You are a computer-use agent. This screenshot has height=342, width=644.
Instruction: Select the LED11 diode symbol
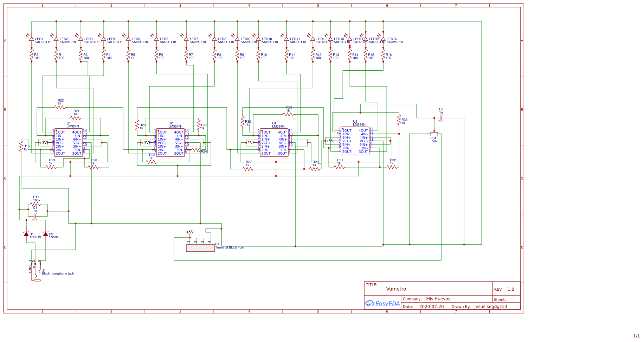click(285, 38)
